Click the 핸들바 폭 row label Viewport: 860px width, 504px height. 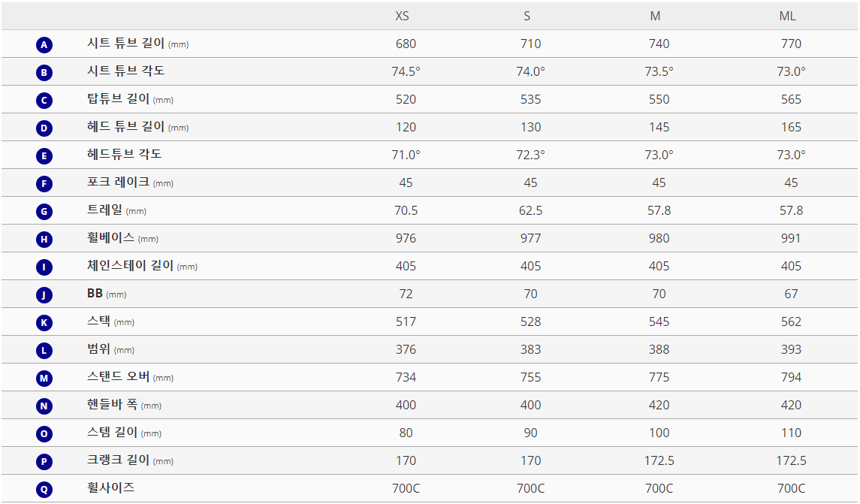pos(113,405)
